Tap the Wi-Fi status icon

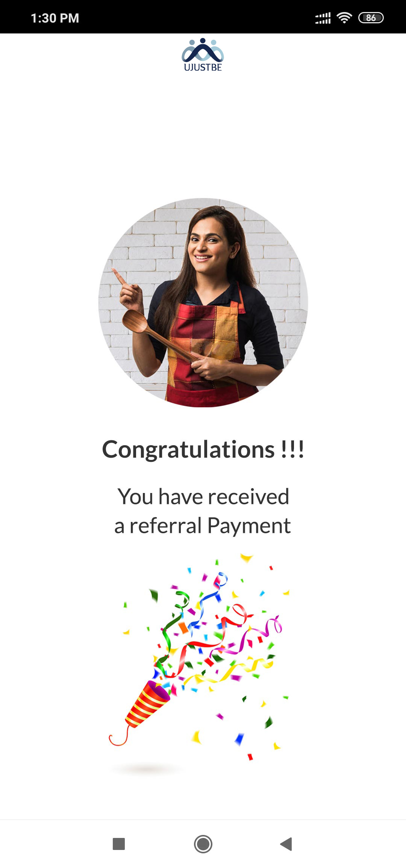pos(344,18)
